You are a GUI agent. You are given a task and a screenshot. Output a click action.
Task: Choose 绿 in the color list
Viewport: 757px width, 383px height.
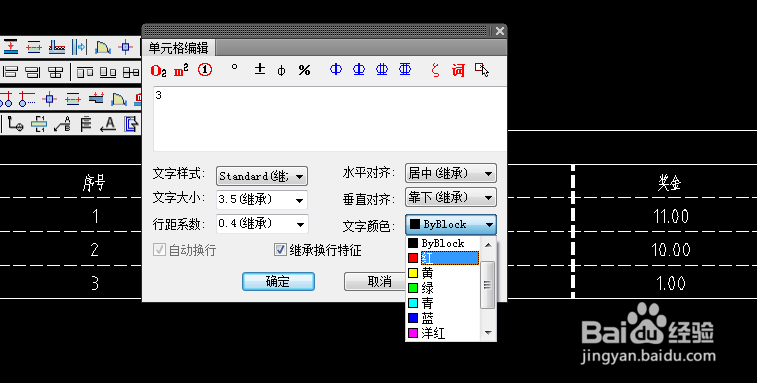pyautogui.click(x=443, y=288)
